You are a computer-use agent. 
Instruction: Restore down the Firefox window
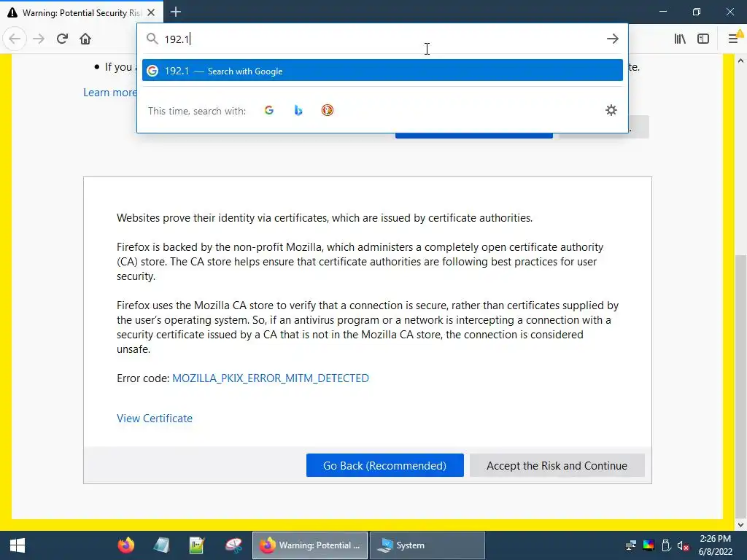click(697, 12)
